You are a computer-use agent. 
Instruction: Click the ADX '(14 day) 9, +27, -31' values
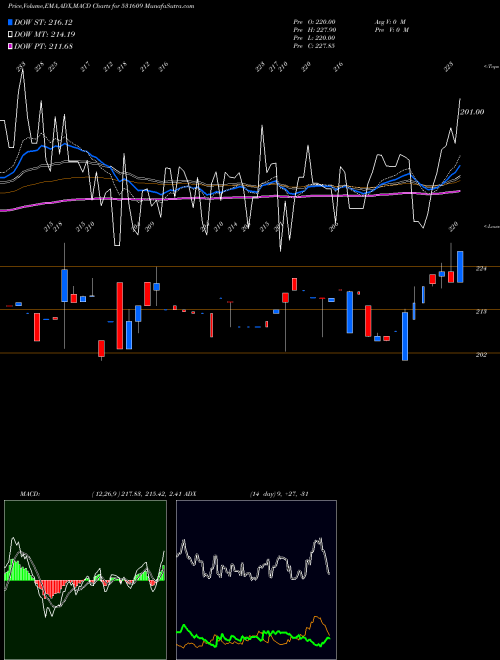pyautogui.click(x=279, y=494)
